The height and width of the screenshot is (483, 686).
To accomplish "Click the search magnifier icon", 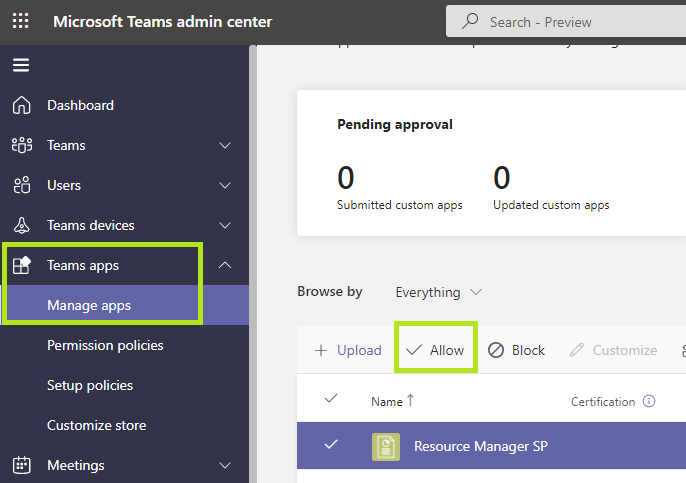I will pyautogui.click(x=470, y=21).
